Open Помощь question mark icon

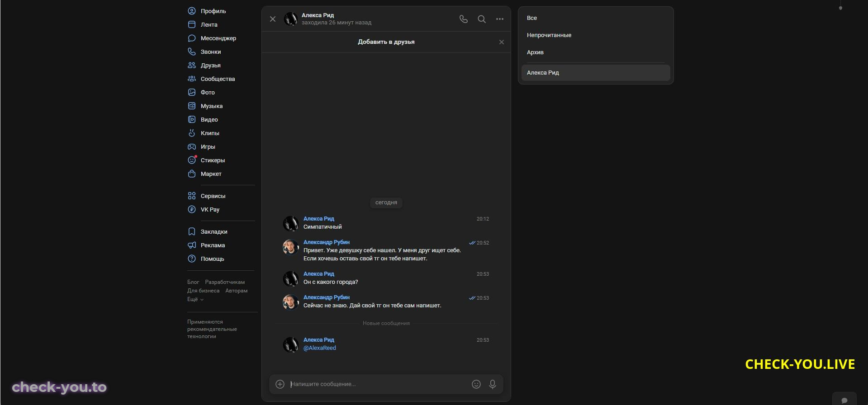pos(192,259)
